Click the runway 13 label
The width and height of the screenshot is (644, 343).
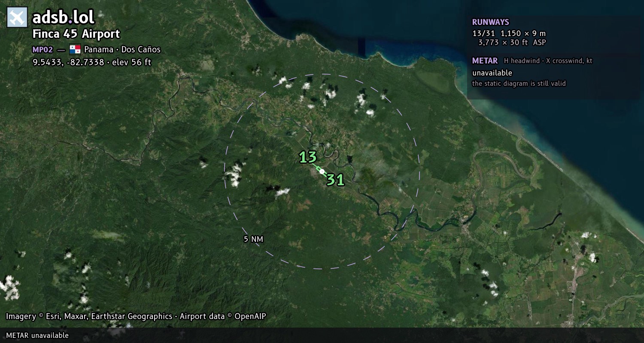point(308,157)
